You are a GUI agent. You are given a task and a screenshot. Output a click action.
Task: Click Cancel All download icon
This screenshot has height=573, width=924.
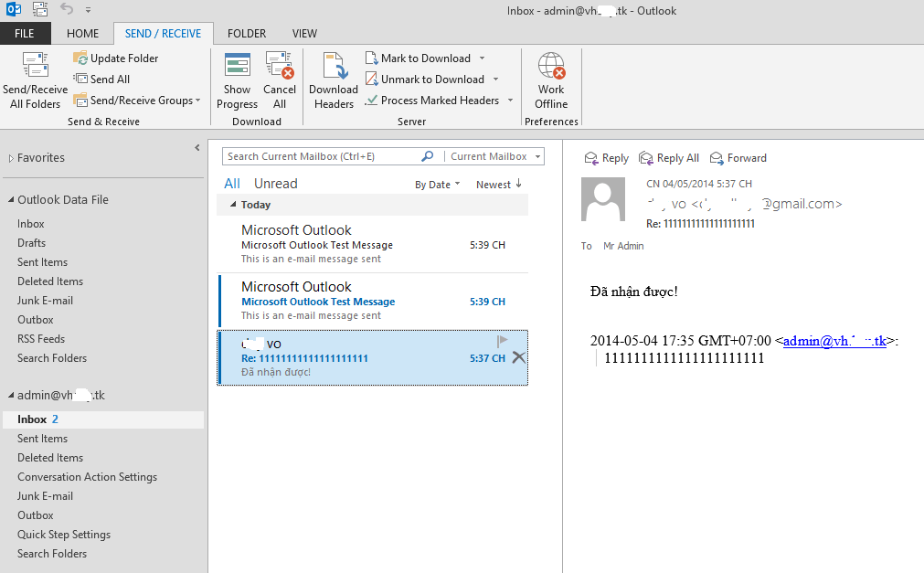280,67
